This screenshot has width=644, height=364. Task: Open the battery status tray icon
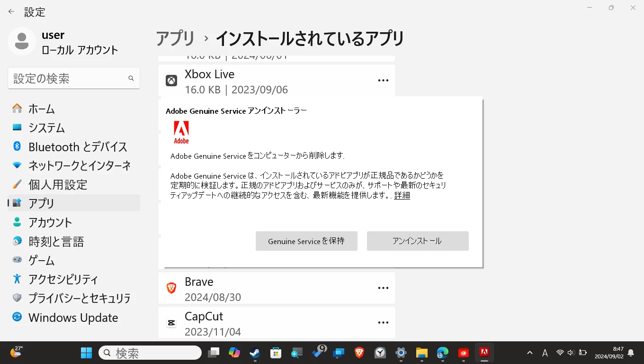coord(583,353)
